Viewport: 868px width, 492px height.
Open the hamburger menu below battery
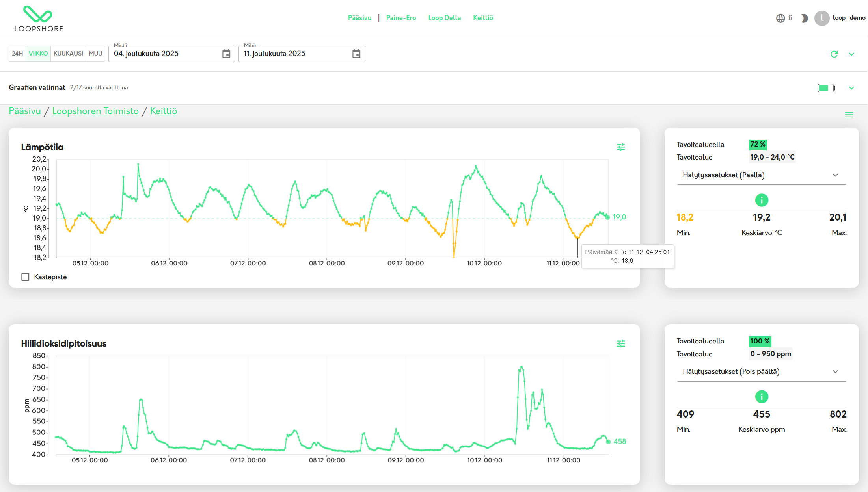(x=849, y=115)
